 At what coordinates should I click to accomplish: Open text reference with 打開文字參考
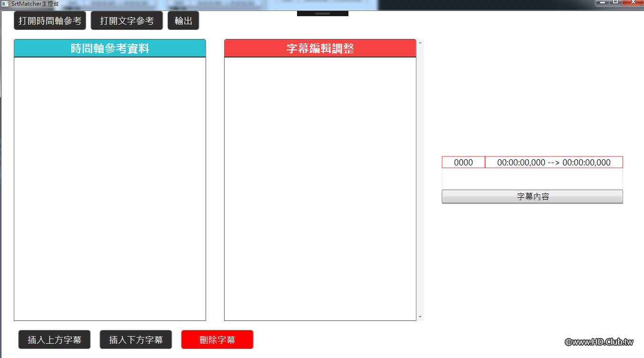point(127,21)
